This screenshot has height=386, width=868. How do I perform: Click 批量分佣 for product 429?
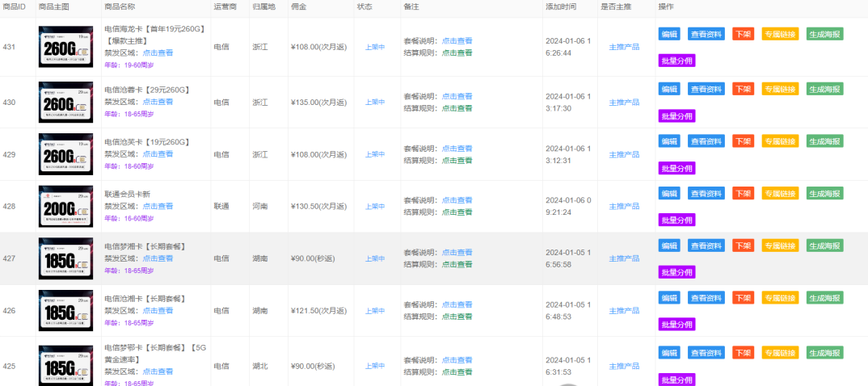[676, 168]
